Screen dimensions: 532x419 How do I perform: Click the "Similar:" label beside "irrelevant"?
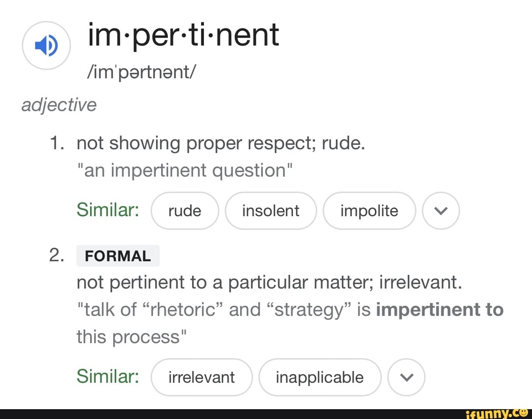(107, 377)
